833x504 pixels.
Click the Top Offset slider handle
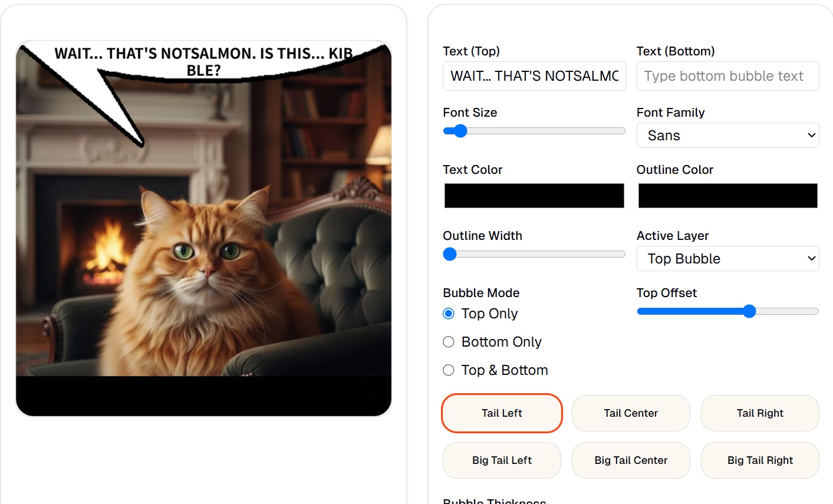pyautogui.click(x=749, y=311)
